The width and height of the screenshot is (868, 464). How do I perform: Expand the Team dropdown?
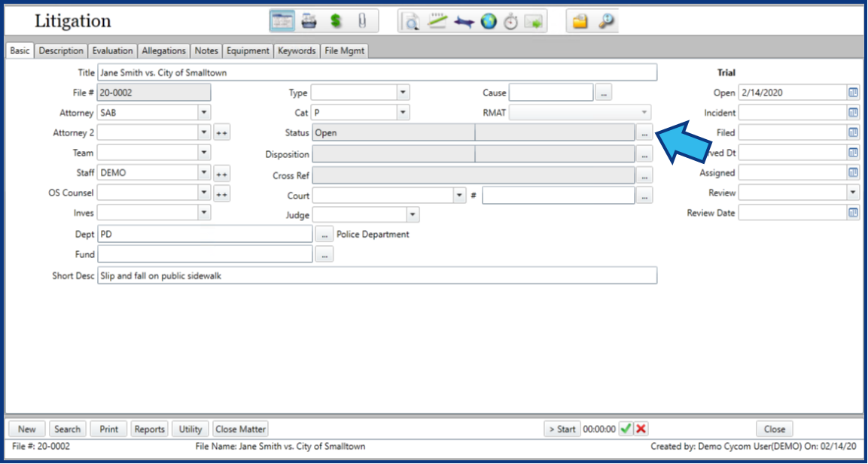(x=204, y=152)
